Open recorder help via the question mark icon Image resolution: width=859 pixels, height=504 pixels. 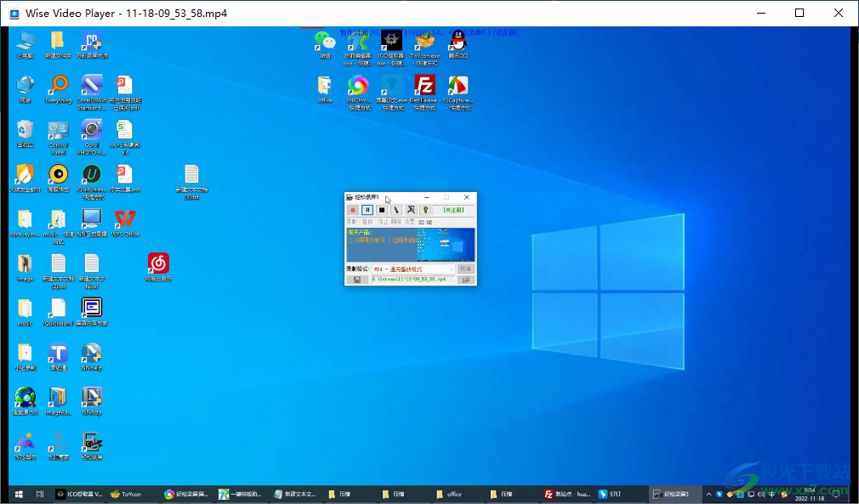425,210
